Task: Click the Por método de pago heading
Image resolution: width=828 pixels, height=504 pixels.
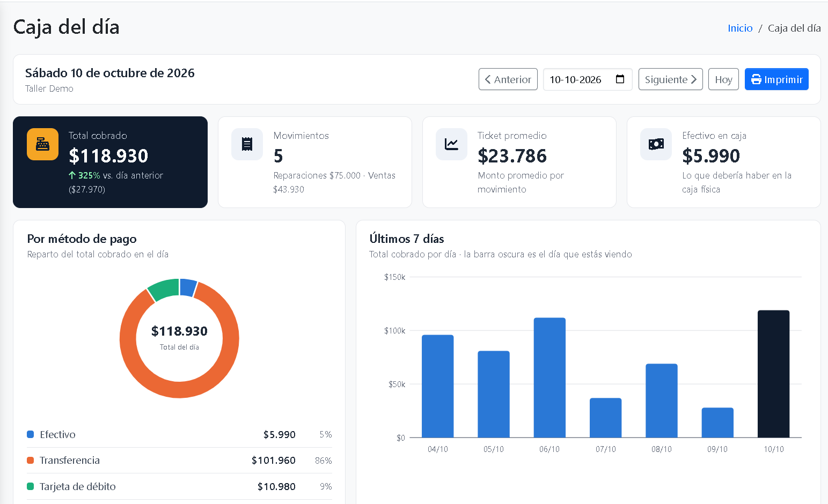Action: click(x=82, y=239)
